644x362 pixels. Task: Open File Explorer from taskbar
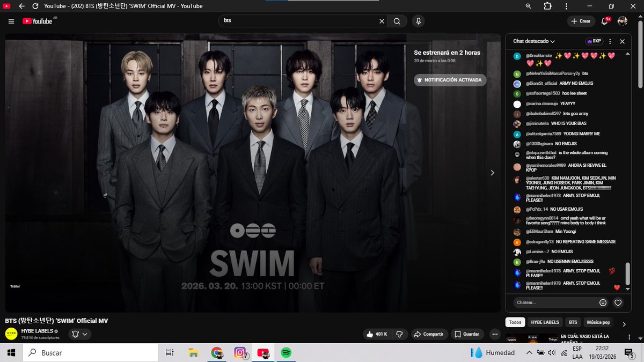pyautogui.click(x=194, y=352)
